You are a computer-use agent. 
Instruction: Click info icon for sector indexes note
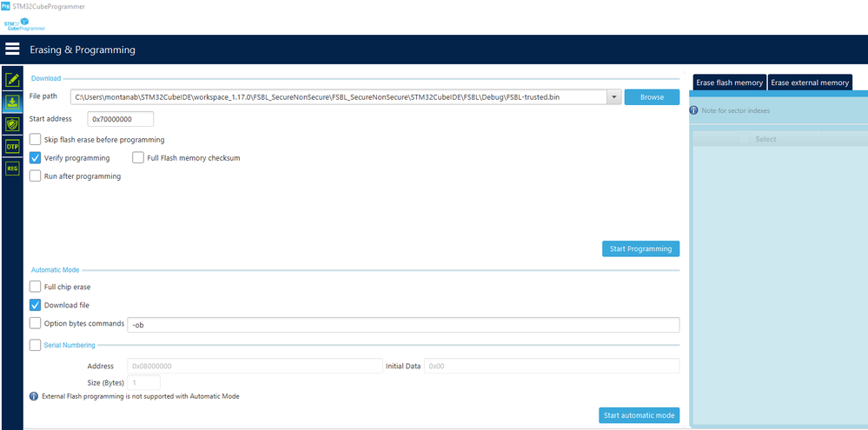click(x=693, y=110)
